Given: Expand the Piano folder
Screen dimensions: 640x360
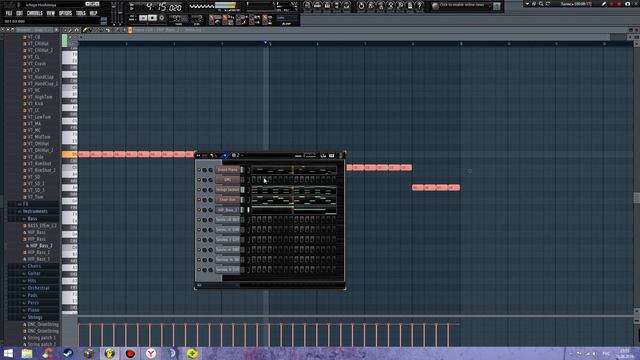Looking at the screenshot, I should [33, 310].
